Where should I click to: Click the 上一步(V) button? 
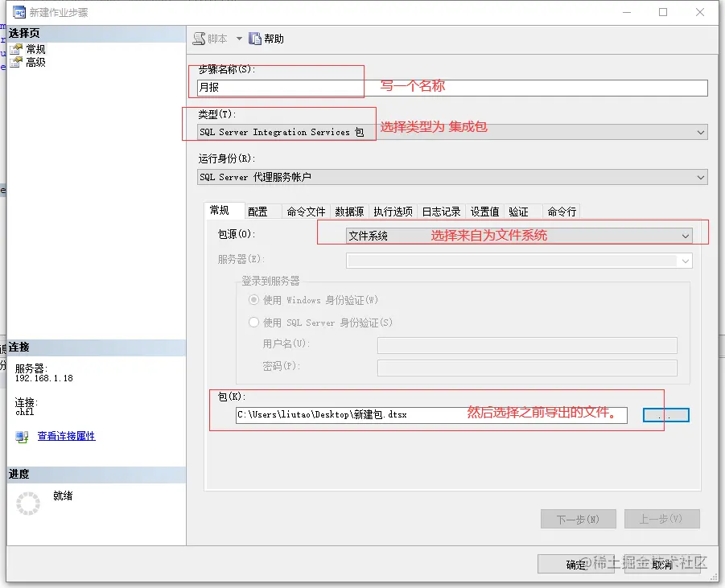click(661, 519)
